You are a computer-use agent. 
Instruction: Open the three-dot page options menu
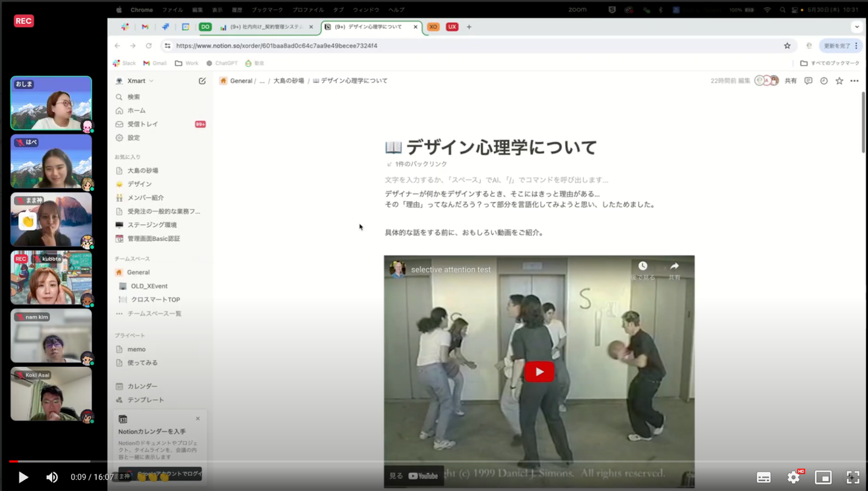tap(854, 81)
